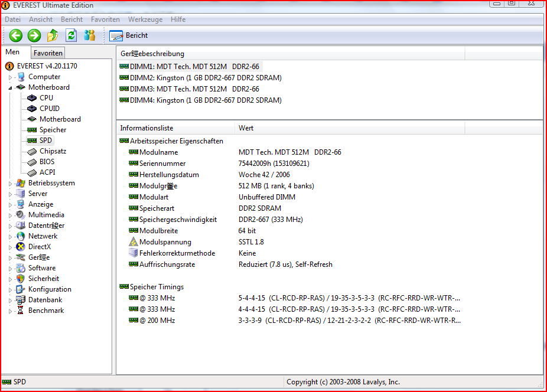Select the ACPI chip icon in tree
The image size is (547, 392).
pos(32,172)
